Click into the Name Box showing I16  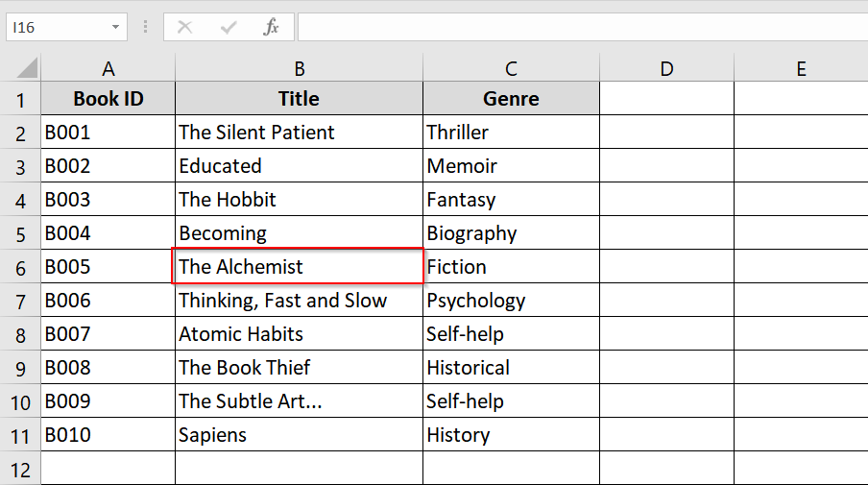pos(58,27)
